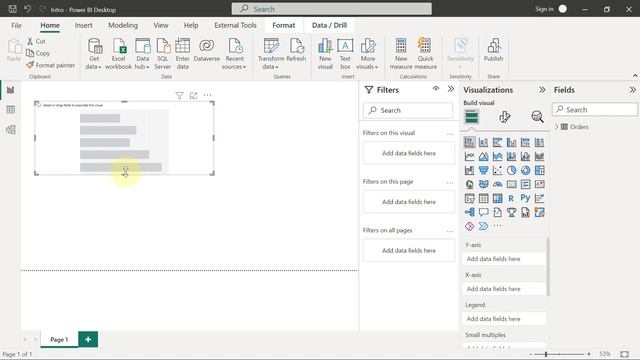The height and width of the screenshot is (360, 640).
Task: Open the External Tools tab
Action: click(x=235, y=25)
